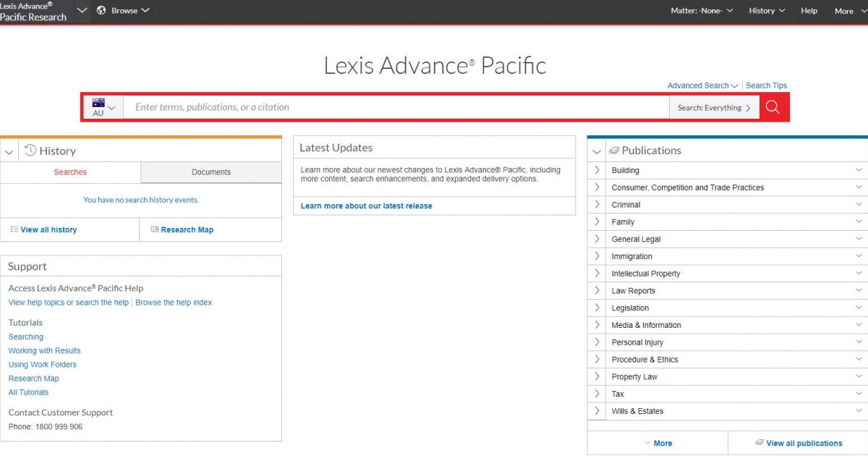Click the red magnifying glass search button
This screenshot has height=456, width=868.
[x=773, y=107]
